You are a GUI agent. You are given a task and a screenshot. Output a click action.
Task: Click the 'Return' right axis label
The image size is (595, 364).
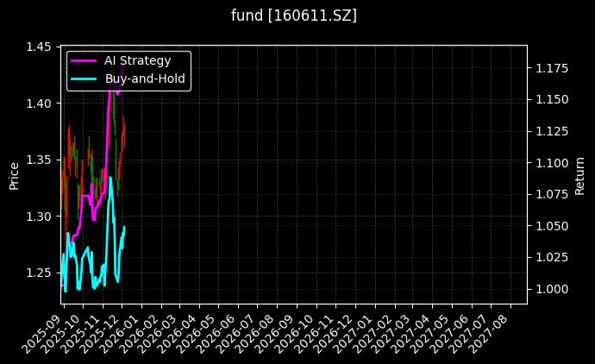(579, 176)
